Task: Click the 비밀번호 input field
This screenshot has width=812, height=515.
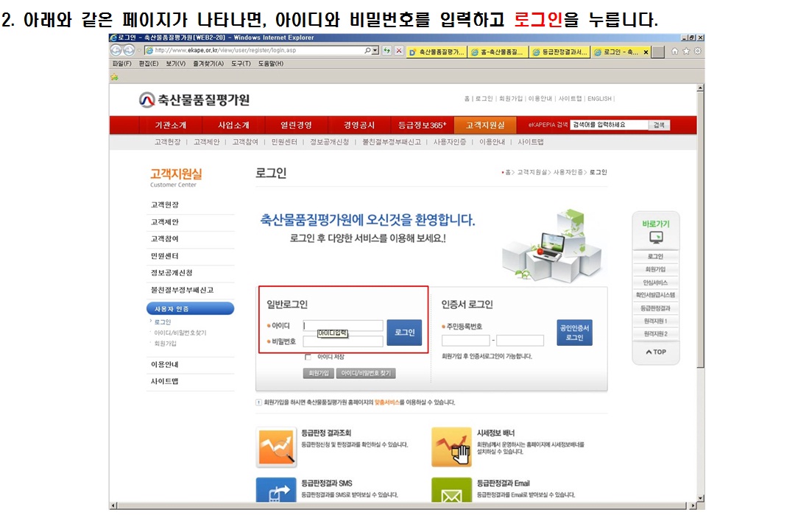Action: [343, 341]
